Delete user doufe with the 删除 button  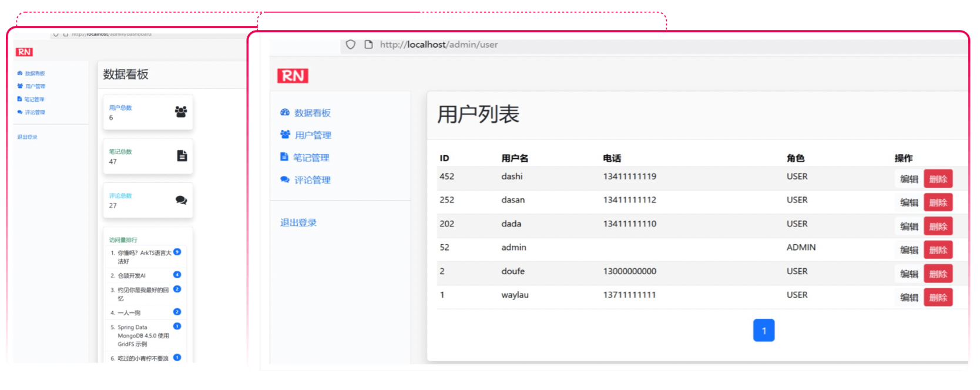[938, 274]
